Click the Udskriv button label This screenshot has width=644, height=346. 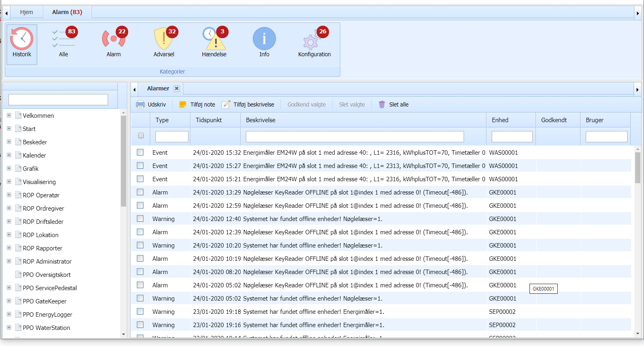pos(157,104)
